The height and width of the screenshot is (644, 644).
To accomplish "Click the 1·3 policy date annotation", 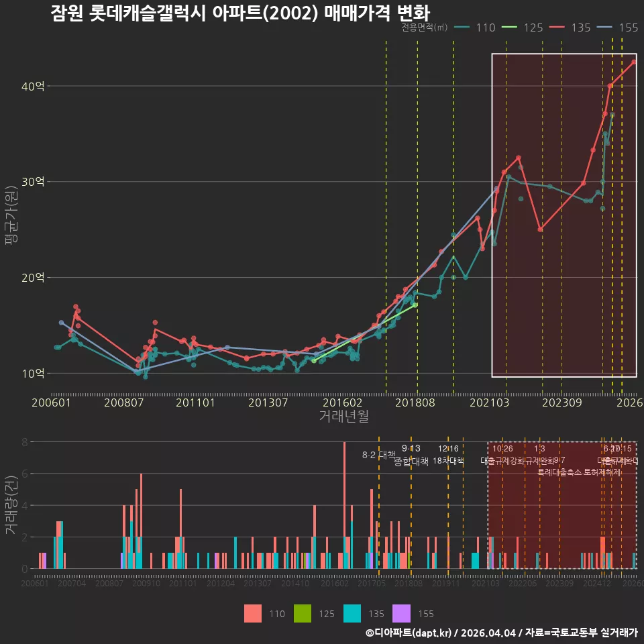I will pyautogui.click(x=539, y=449).
